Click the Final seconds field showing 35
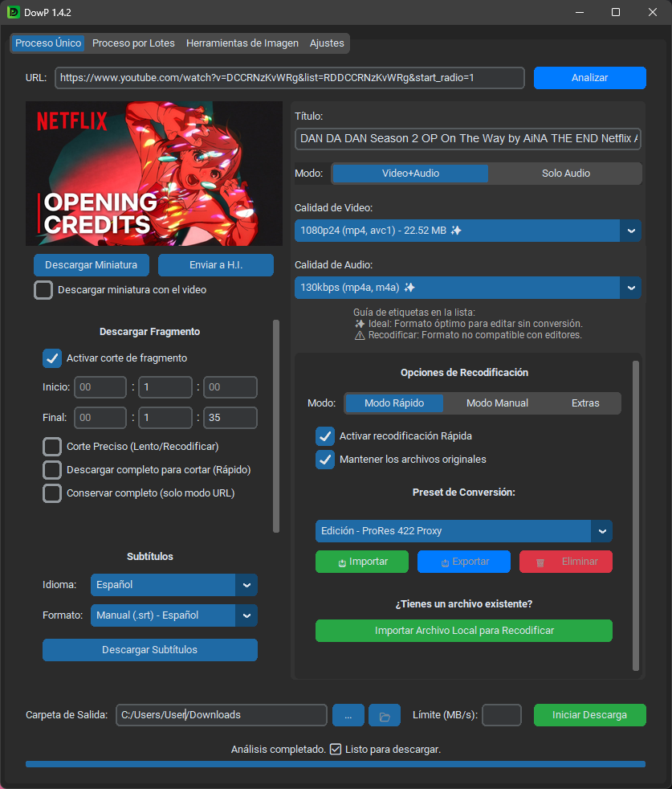 (x=230, y=418)
